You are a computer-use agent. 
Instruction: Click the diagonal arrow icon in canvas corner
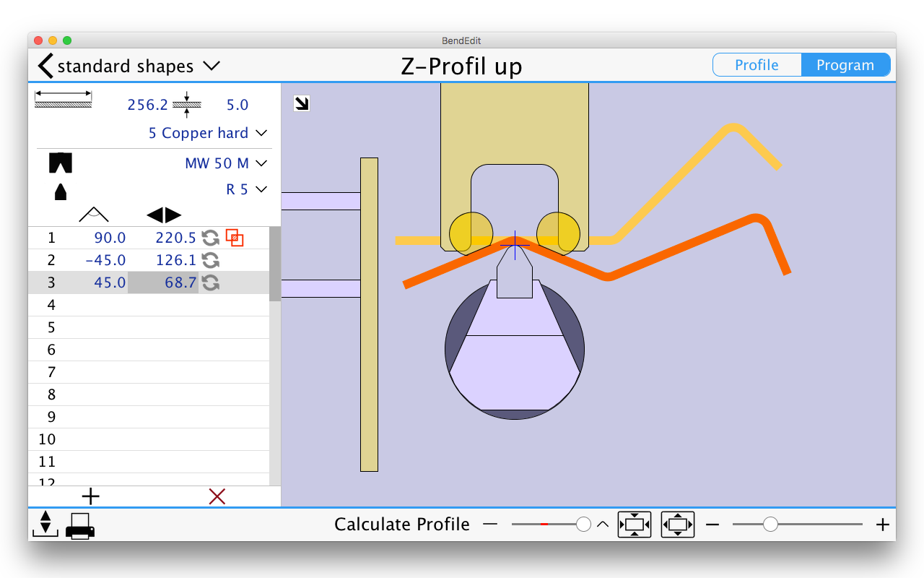[302, 104]
